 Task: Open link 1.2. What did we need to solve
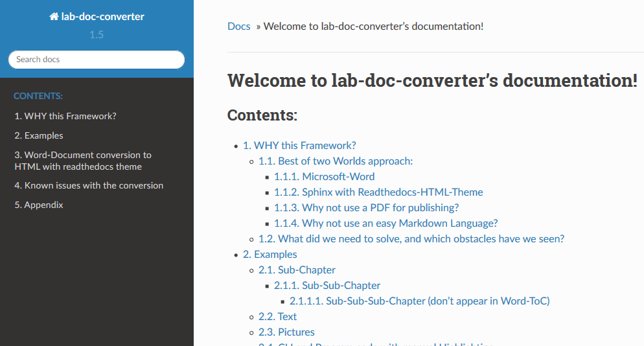pyautogui.click(x=411, y=239)
